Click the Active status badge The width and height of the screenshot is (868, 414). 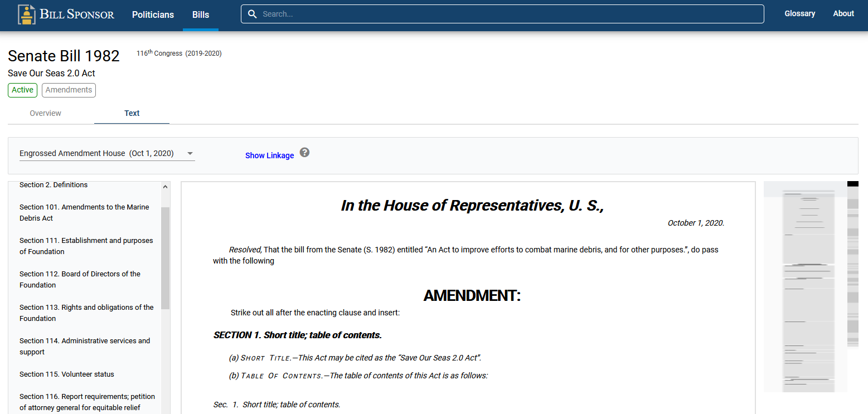coord(23,90)
